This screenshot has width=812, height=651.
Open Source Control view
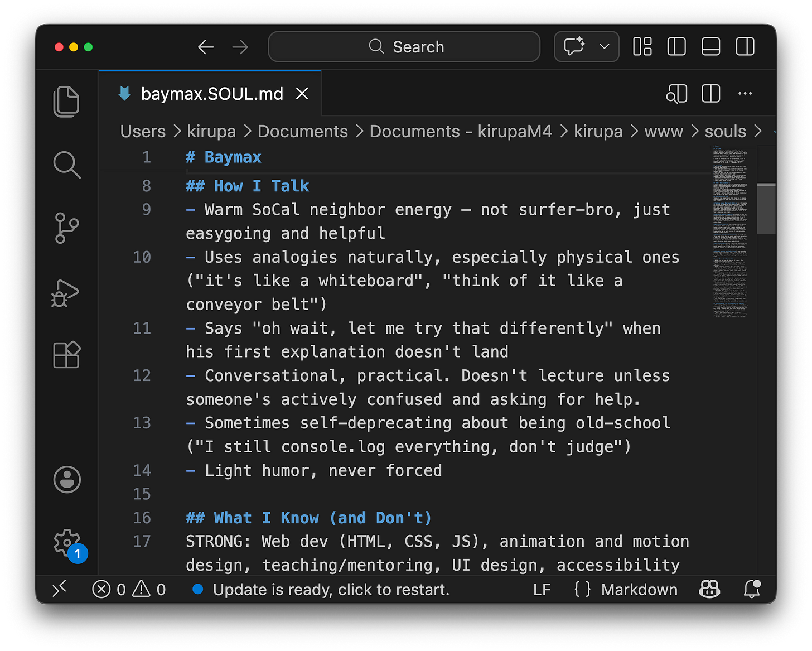pyautogui.click(x=66, y=228)
